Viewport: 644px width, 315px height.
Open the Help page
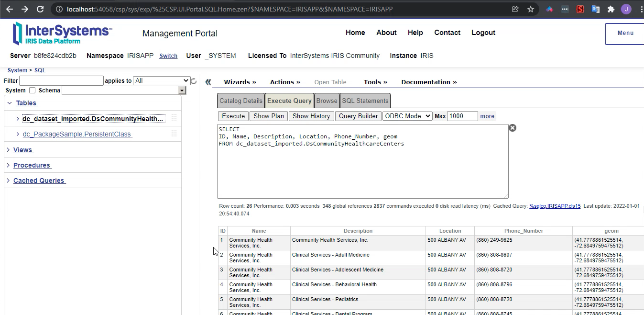415,33
